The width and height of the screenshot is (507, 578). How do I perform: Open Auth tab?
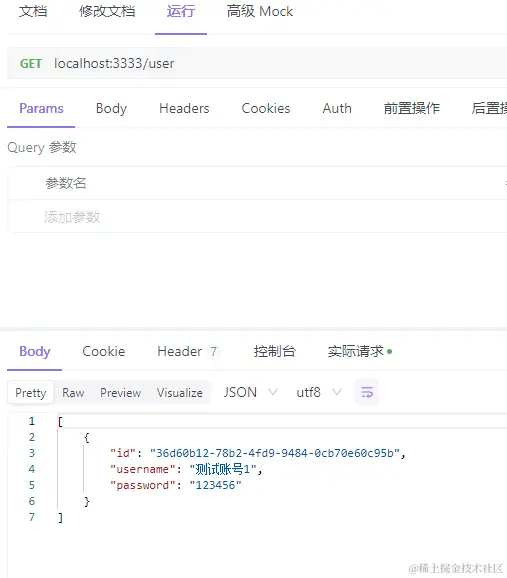point(337,108)
